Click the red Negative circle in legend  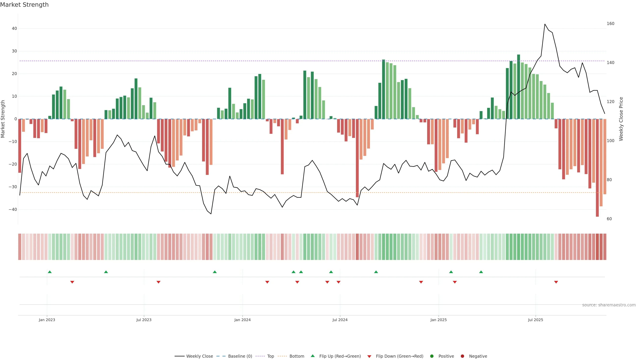462,356
